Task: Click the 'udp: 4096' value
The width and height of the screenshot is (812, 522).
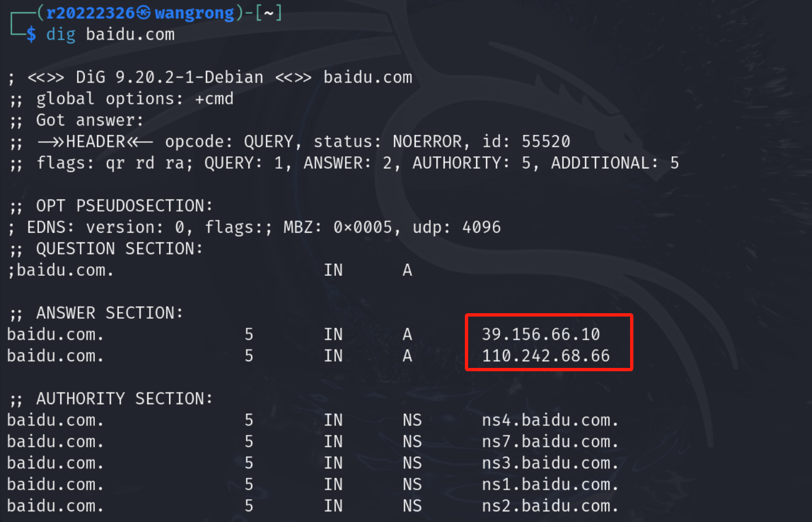Action: [457, 227]
